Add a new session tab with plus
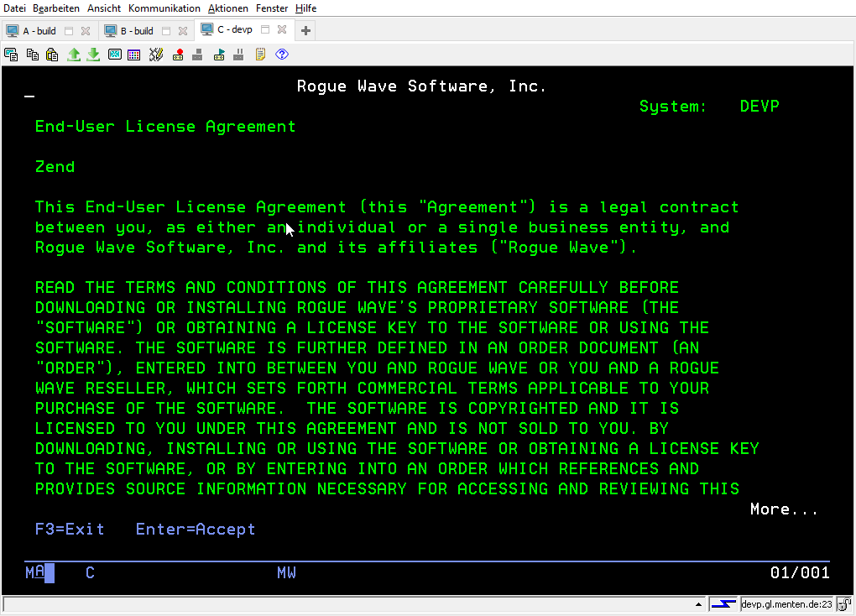This screenshot has height=616, width=856. coord(305,31)
